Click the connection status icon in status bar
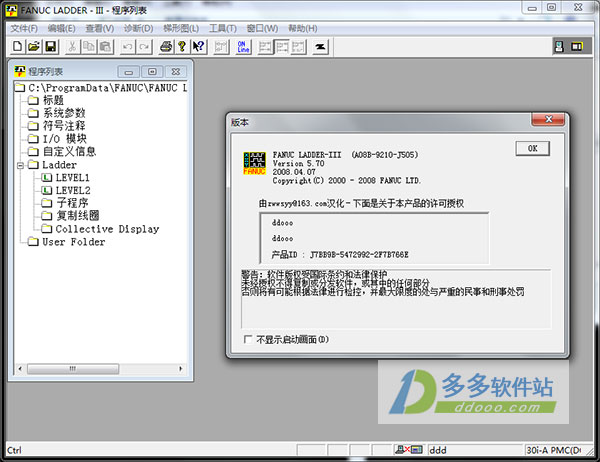 pos(409,449)
